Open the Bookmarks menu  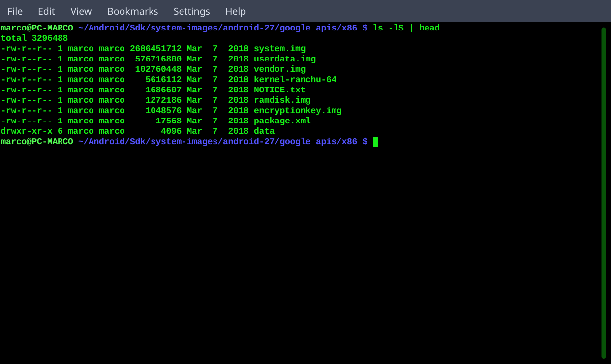[x=133, y=11]
